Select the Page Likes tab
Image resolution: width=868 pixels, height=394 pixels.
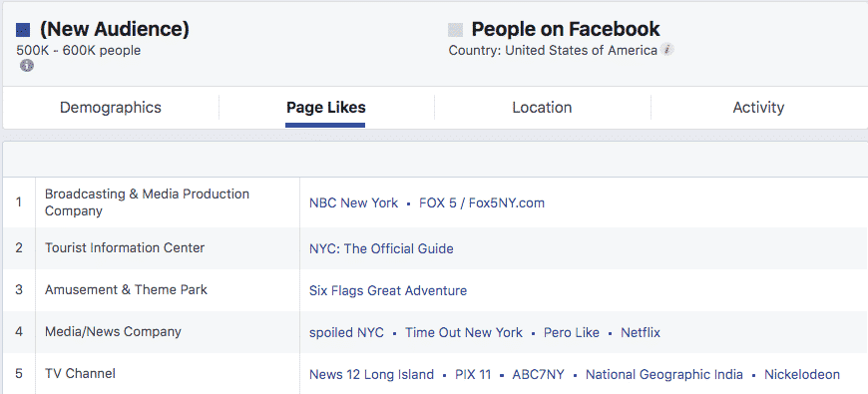(x=325, y=108)
